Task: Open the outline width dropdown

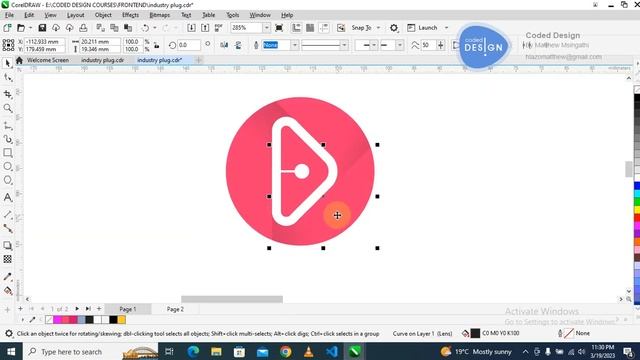Action: pyautogui.click(x=294, y=45)
